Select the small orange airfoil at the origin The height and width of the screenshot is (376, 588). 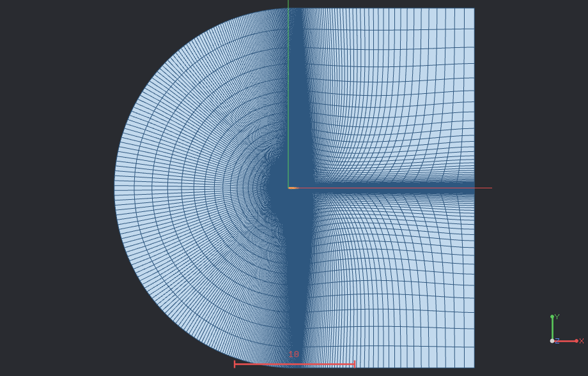coord(293,188)
